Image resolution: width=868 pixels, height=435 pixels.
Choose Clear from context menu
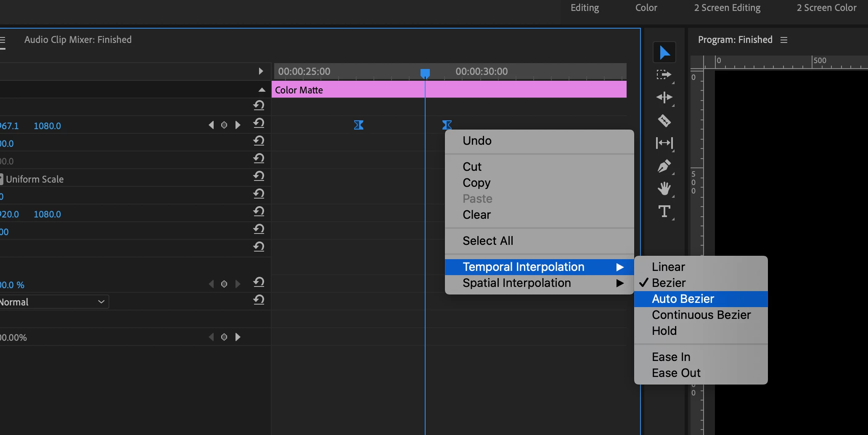click(x=539, y=215)
